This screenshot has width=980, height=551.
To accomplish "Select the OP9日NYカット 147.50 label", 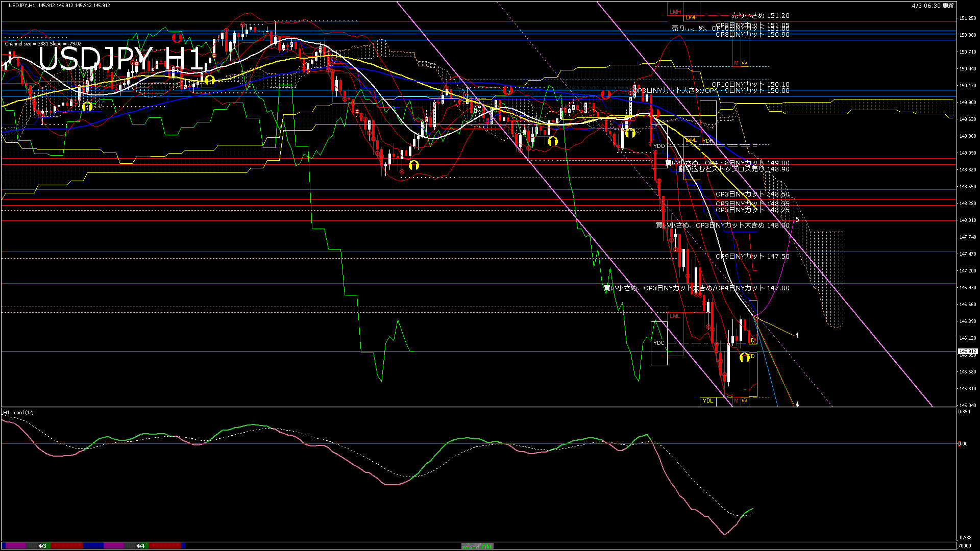I will coord(752,257).
